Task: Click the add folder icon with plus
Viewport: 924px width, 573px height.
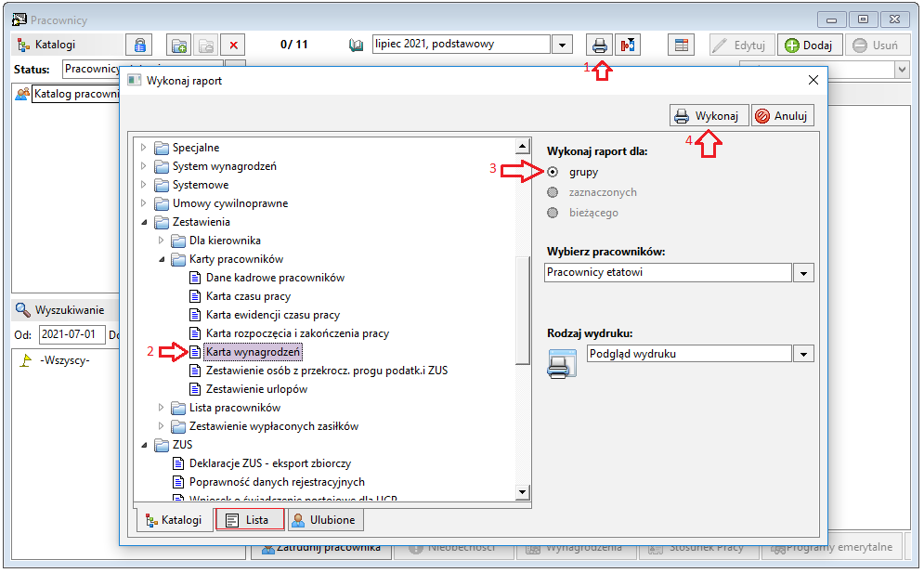Action: click(179, 45)
